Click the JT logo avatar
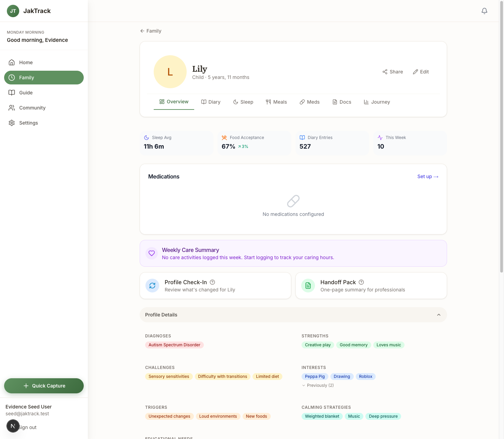 [x=13, y=11]
